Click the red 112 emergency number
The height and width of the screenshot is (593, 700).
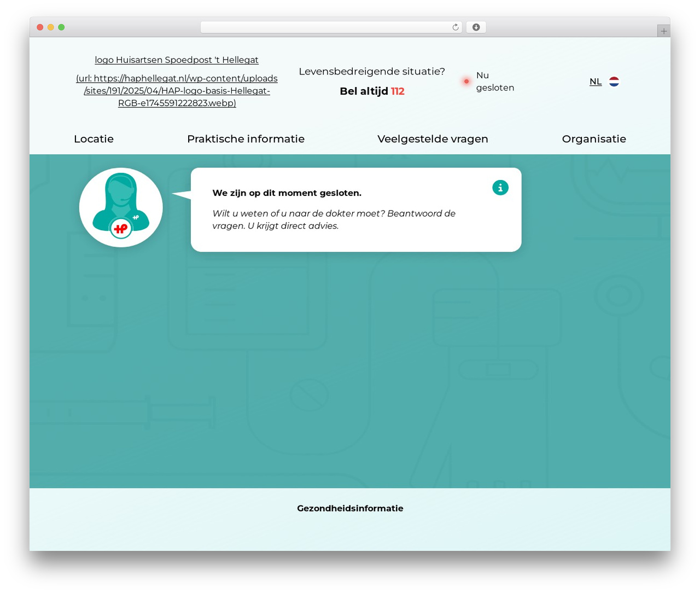coord(398,91)
